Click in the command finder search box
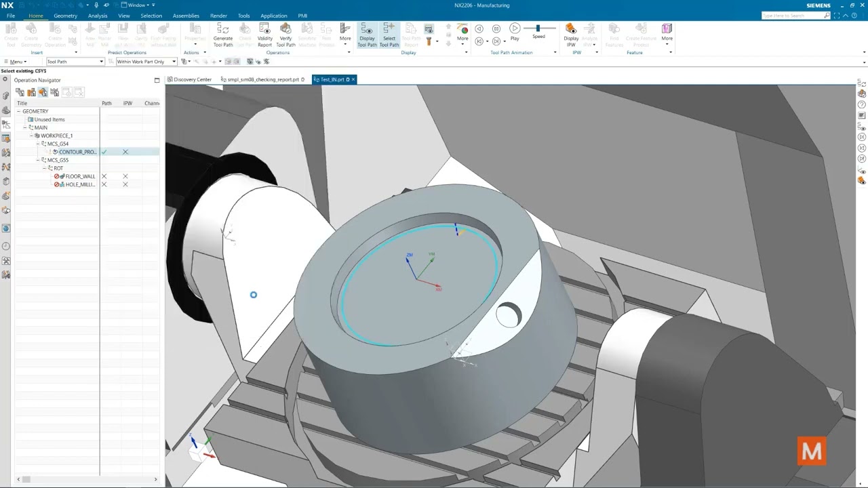868x488 pixels. 793,16
